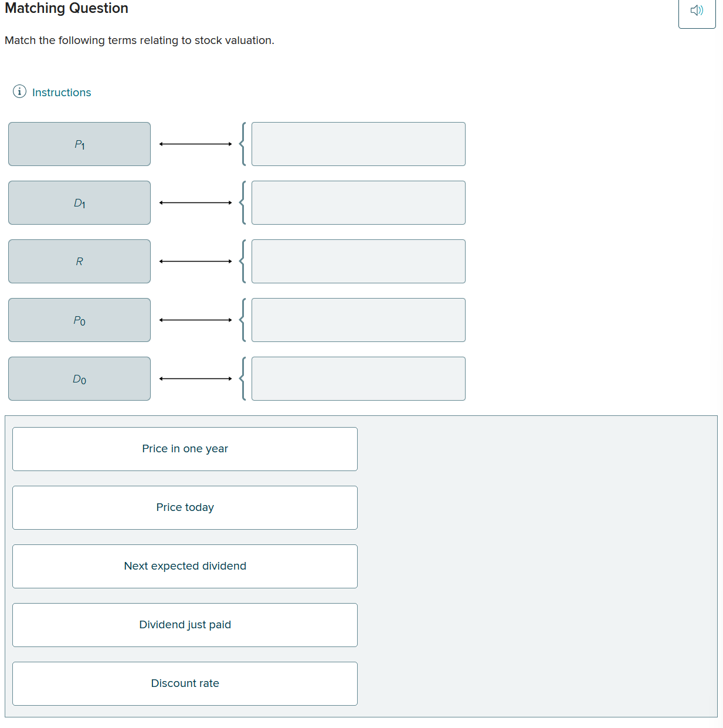
Task: Select the Price today answer
Action: [185, 507]
